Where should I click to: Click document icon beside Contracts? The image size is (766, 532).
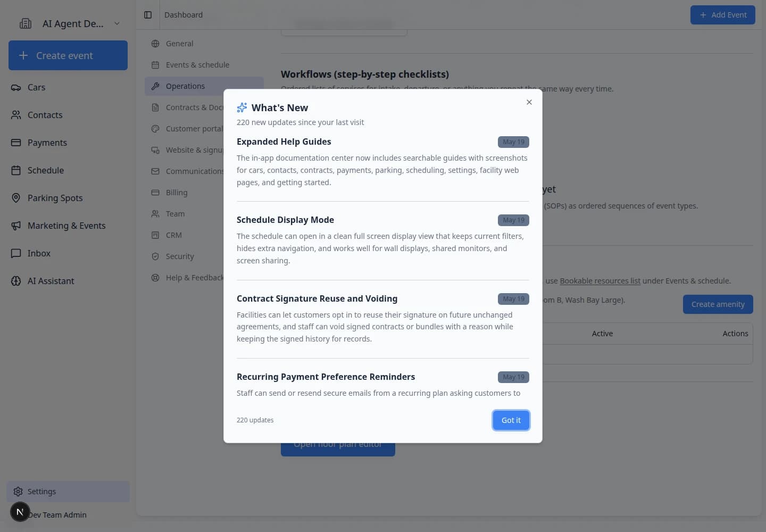[x=155, y=107]
